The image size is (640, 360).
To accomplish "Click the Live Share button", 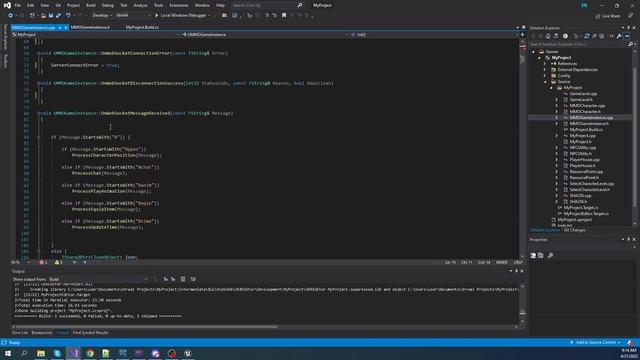I will tap(608, 16).
